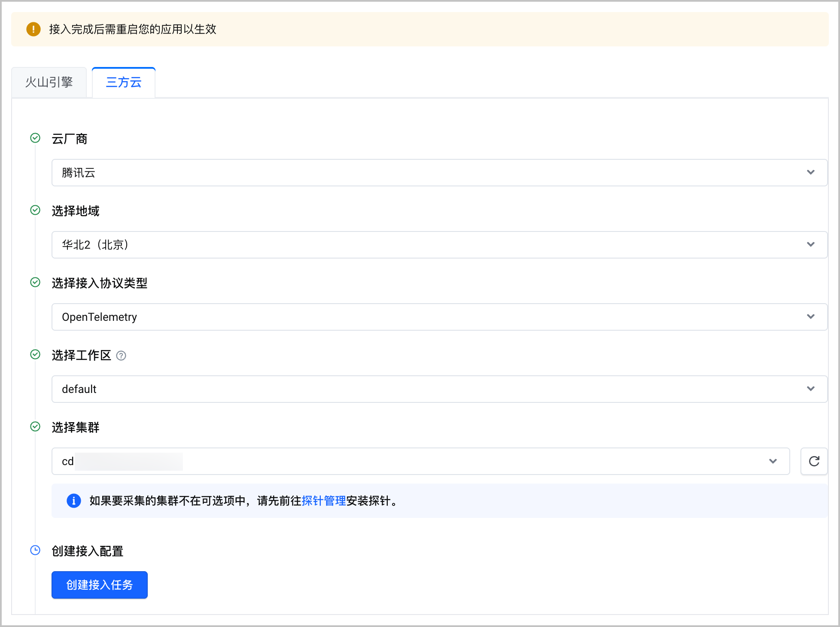
Task: Open the OpenTelemetry protocol type dropdown
Action: click(x=439, y=317)
